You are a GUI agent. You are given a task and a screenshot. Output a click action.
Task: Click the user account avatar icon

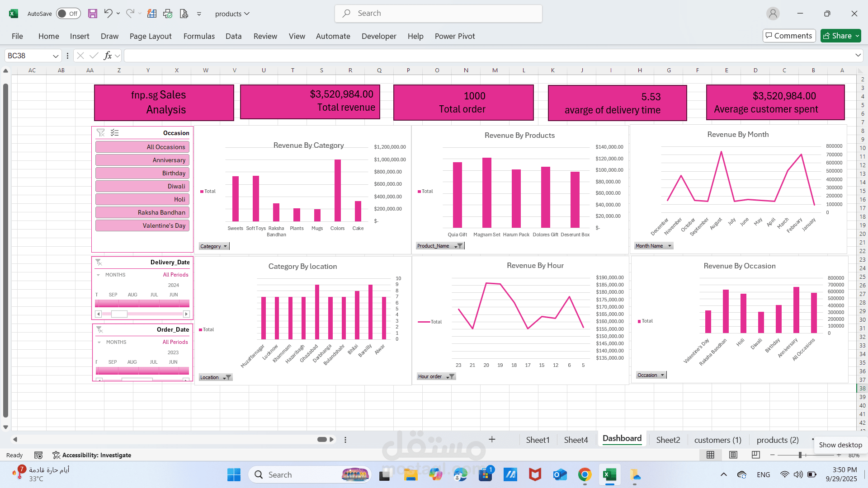(773, 14)
